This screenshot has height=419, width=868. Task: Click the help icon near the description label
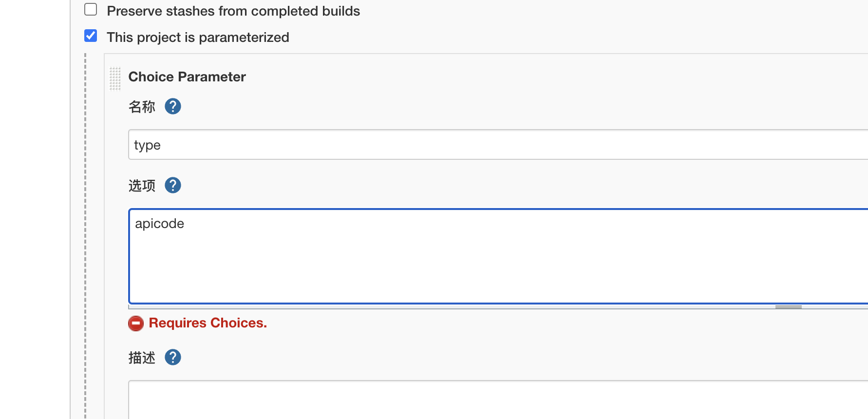172,357
